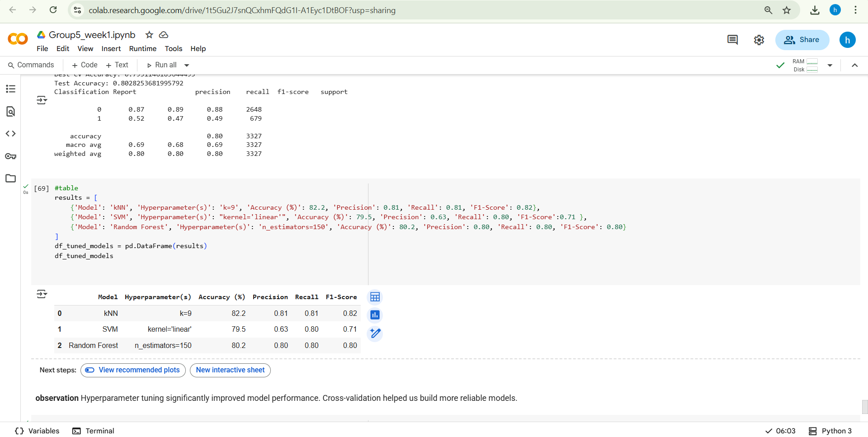Open the Tools menu

click(174, 49)
